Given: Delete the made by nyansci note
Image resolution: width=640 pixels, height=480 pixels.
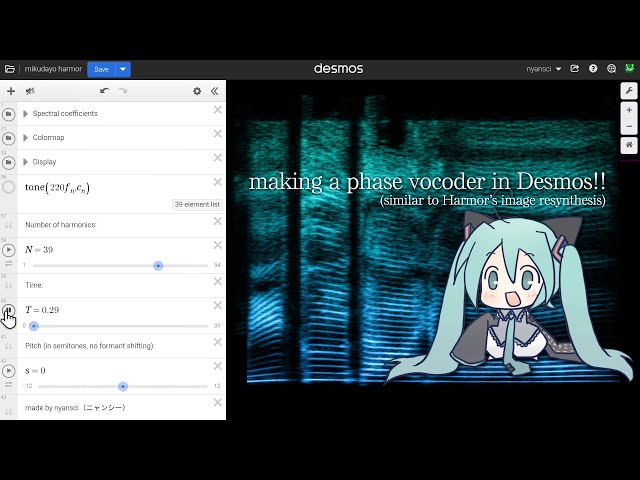Looking at the screenshot, I should [218, 402].
